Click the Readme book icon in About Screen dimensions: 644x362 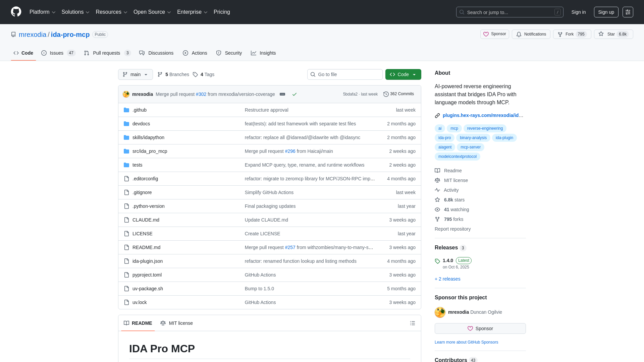[x=437, y=171]
